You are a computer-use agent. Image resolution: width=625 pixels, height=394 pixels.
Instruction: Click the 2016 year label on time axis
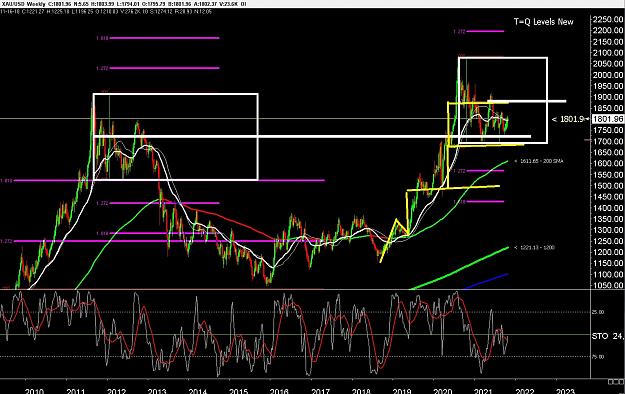(279, 391)
